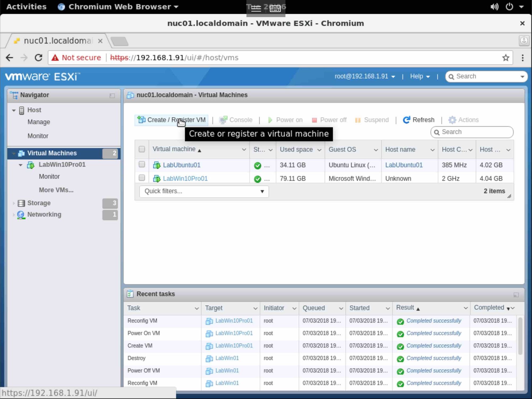The image size is (532, 399).
Task: Click the Networking globe icon
Action: click(x=21, y=215)
